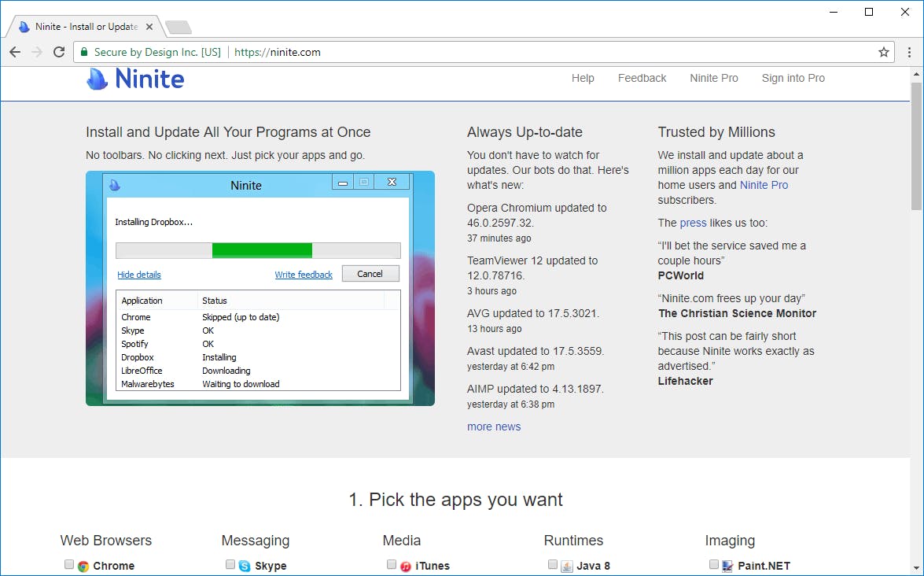Click Write feedback in the installer image
This screenshot has width=924, height=576.
pyautogui.click(x=304, y=275)
